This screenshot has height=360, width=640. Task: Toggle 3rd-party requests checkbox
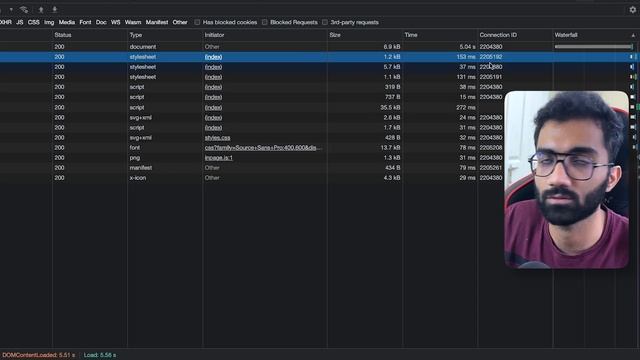[x=325, y=22]
